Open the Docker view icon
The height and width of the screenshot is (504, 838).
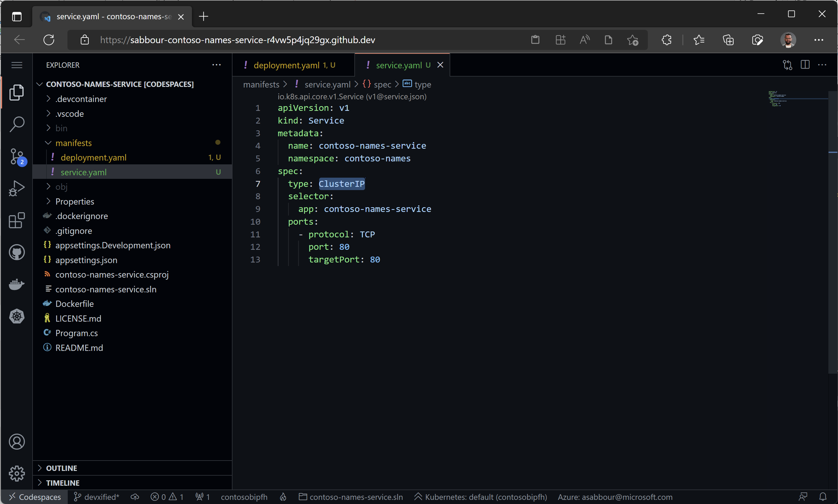[x=17, y=284]
